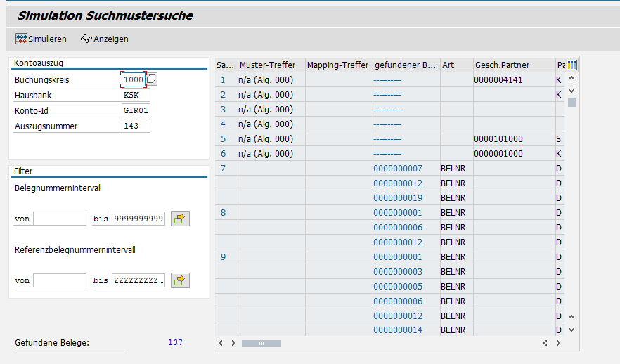This screenshot has height=364, width=620.
Task: Open document link 0000000007
Action: (398, 169)
